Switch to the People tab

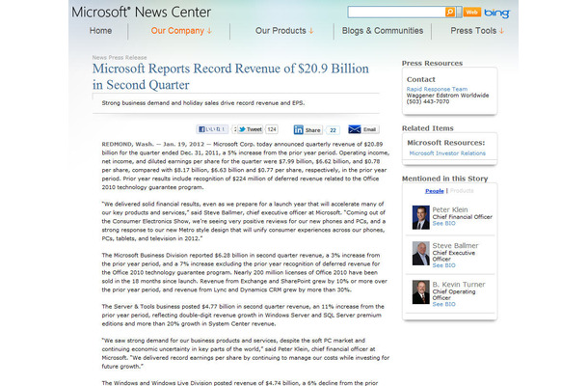[x=434, y=191]
